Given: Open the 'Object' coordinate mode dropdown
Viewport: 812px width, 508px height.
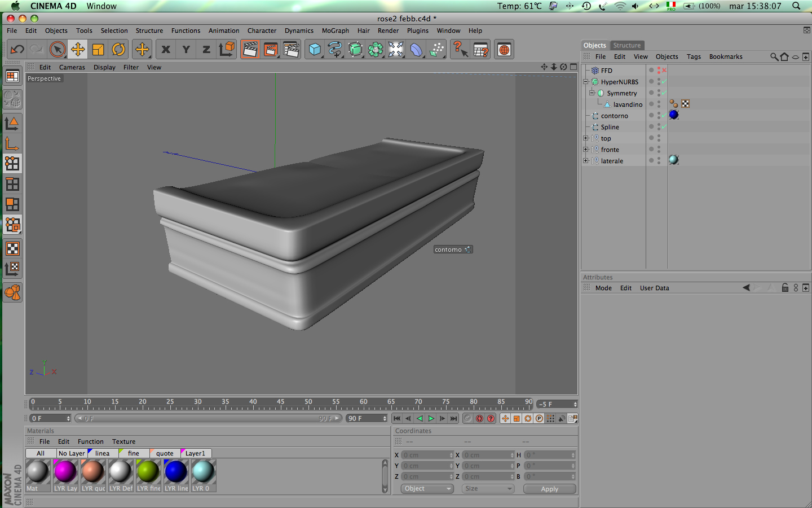Looking at the screenshot, I should tap(427, 489).
